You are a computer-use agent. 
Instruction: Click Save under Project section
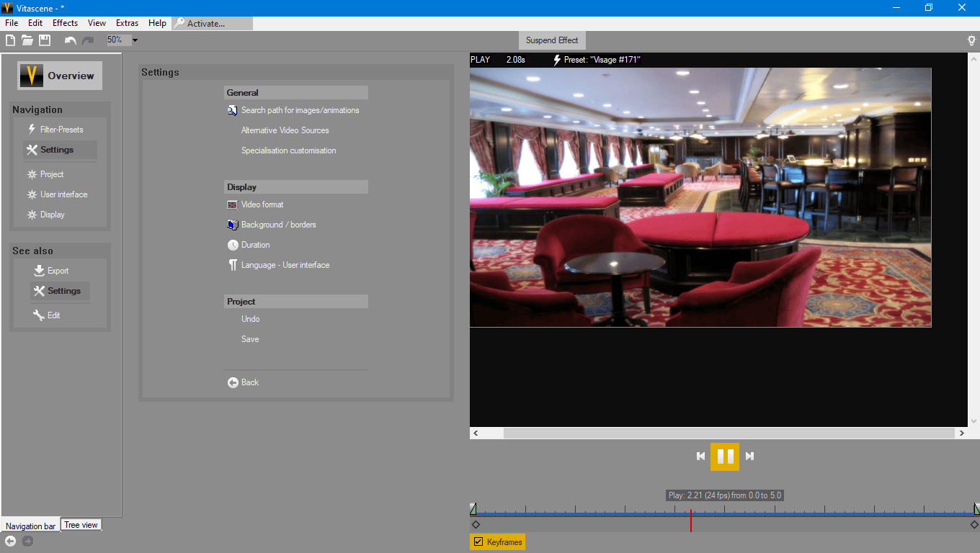click(x=250, y=339)
